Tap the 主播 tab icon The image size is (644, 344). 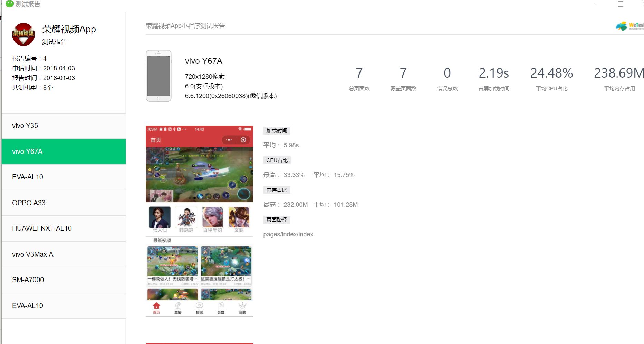pyautogui.click(x=178, y=306)
